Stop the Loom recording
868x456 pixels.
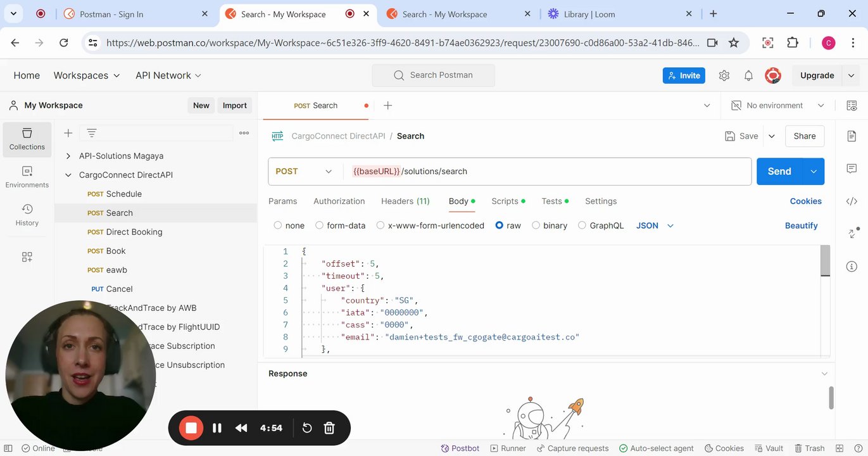tap(191, 428)
